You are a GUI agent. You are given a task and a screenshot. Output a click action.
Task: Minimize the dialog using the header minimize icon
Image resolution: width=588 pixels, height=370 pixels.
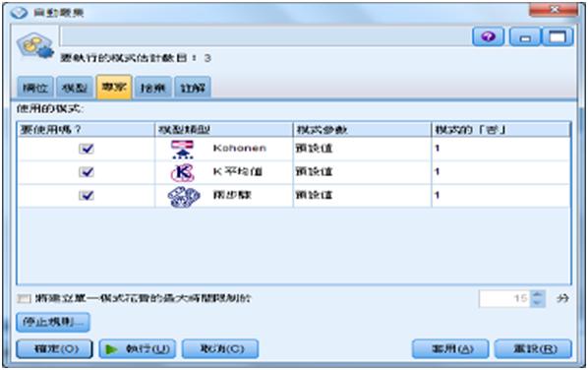point(525,36)
